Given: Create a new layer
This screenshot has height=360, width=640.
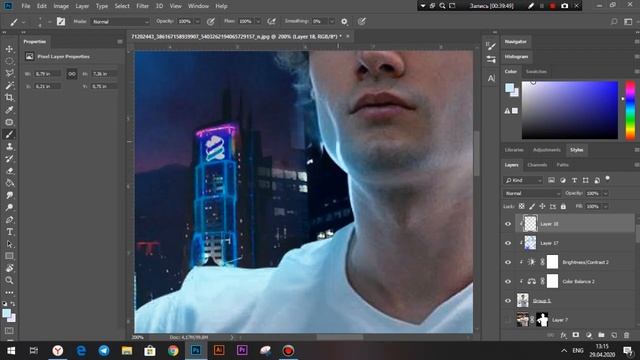Looking at the screenshot, I should coord(614,335).
